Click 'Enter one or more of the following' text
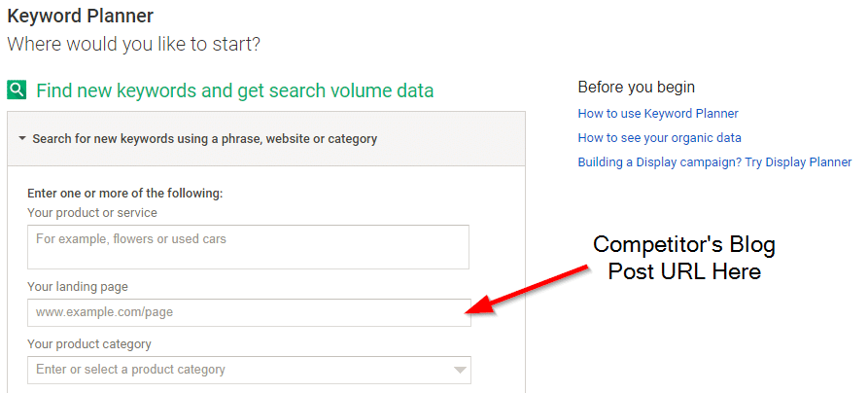Image resolution: width=868 pixels, height=393 pixels. click(125, 194)
